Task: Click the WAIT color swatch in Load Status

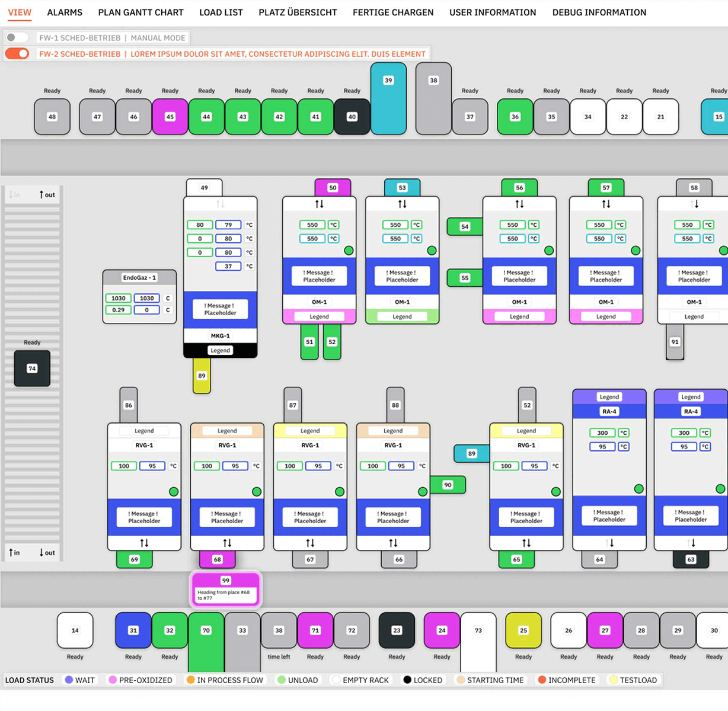Action: coord(69,680)
